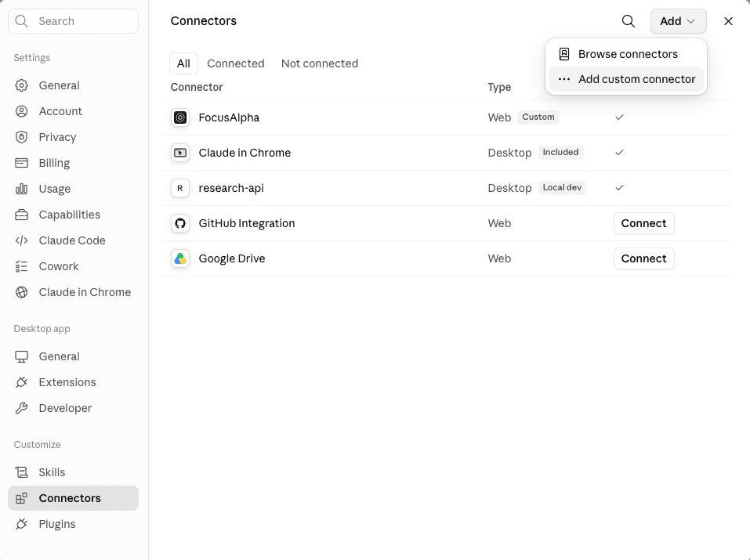This screenshot has width=750, height=560.
Task: Click the Custom badge on FocusAlpha
Action: 538,117
